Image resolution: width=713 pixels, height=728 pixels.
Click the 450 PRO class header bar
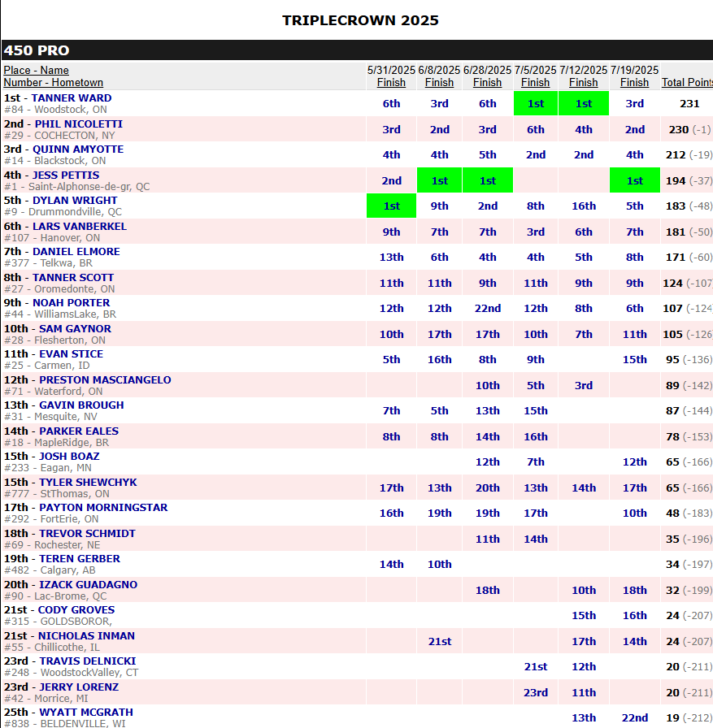pyautogui.click(x=357, y=50)
